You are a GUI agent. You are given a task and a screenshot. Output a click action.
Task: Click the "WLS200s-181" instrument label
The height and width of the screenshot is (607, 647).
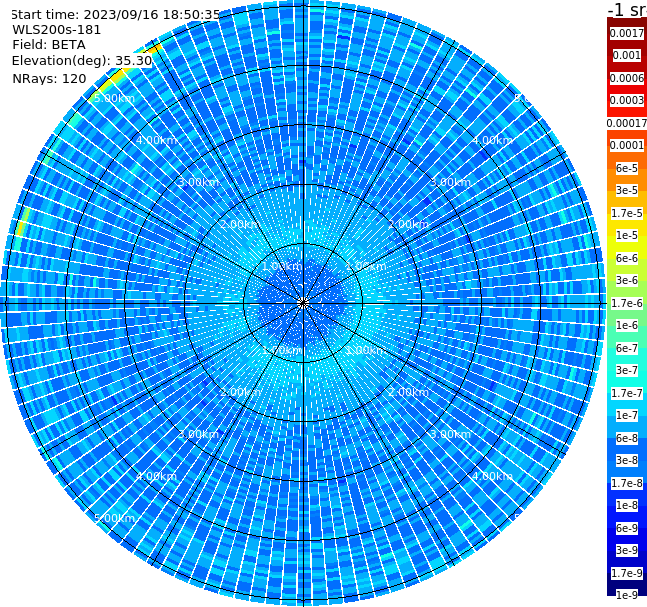[x=56, y=30]
